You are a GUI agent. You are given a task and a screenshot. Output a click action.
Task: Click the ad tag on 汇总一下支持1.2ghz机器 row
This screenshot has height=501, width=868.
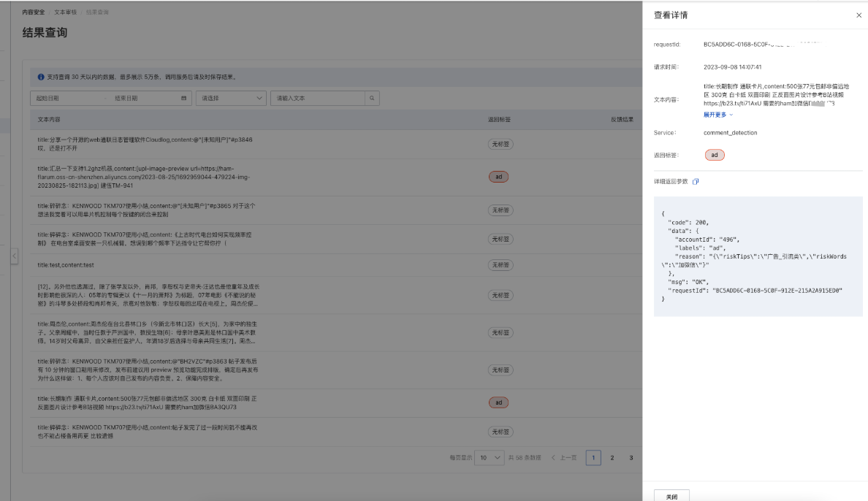[498, 177]
